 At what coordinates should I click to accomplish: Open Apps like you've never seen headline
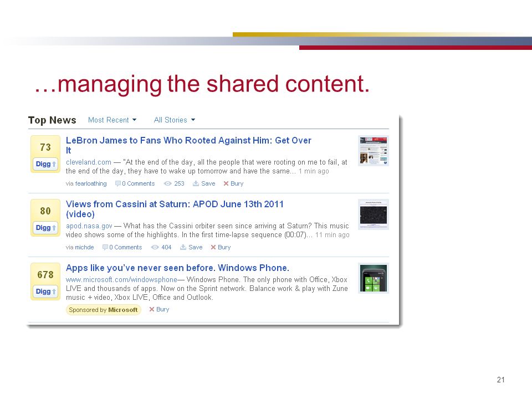[177, 268]
